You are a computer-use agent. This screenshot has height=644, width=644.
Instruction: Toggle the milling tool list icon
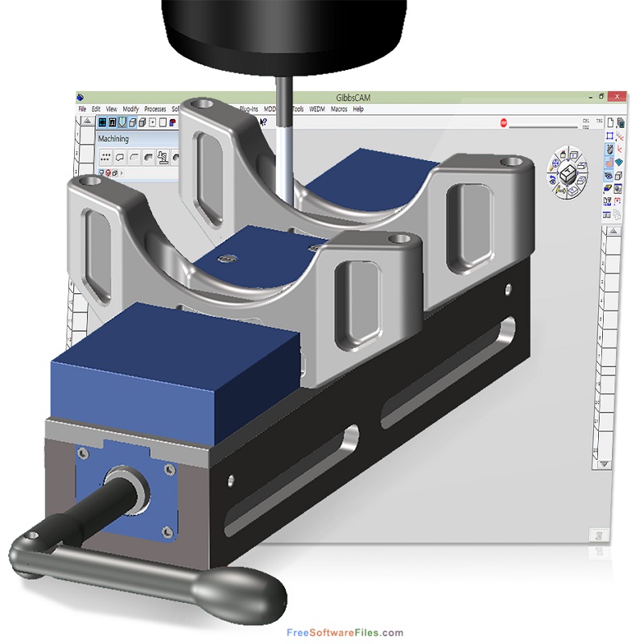coord(610,149)
